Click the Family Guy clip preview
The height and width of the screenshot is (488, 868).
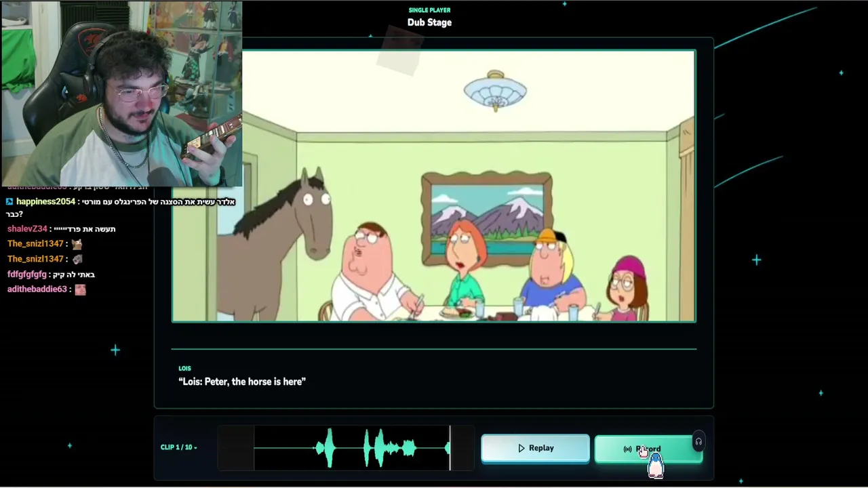434,186
